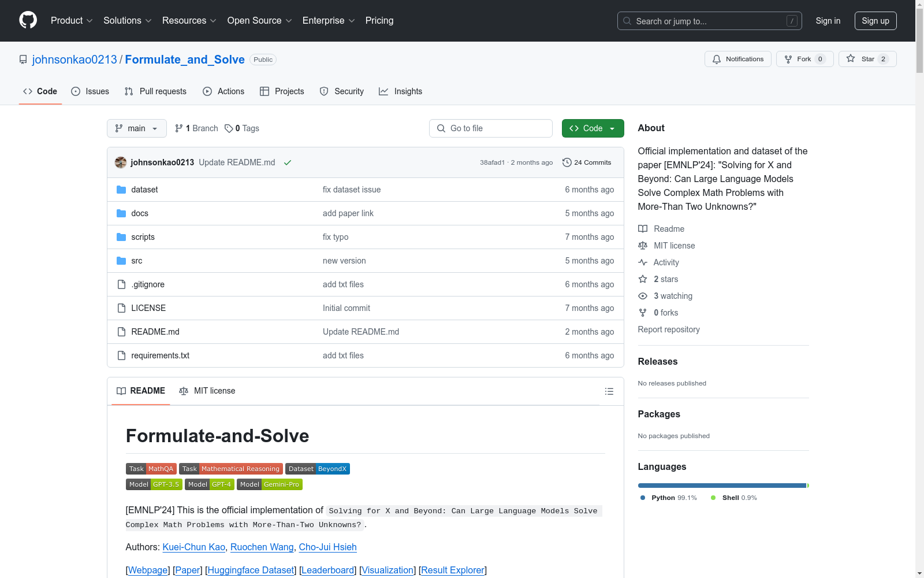The height and width of the screenshot is (578, 924).
Task: Open the green Code dropdown
Action: coord(593,128)
